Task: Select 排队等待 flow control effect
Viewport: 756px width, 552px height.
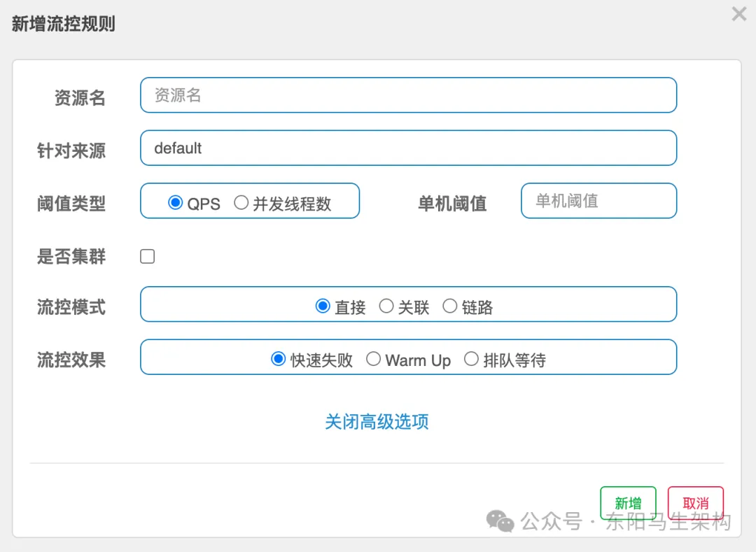Action: [x=471, y=359]
